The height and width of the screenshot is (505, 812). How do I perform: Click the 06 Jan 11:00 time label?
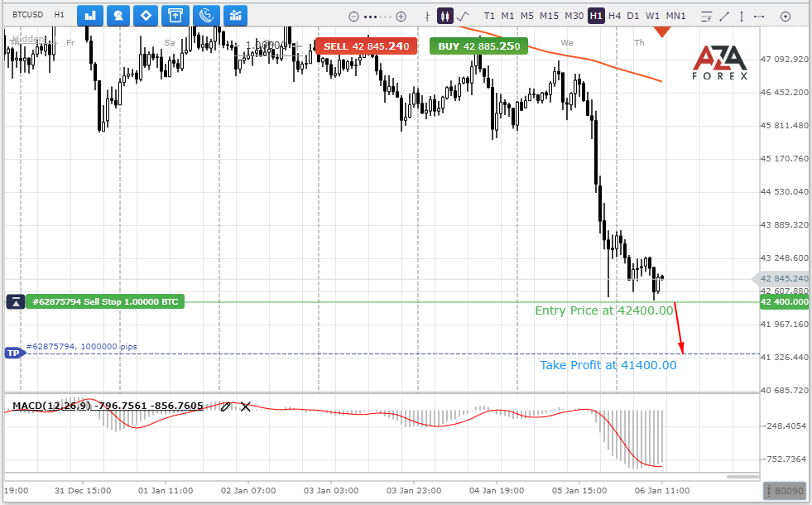(662, 490)
